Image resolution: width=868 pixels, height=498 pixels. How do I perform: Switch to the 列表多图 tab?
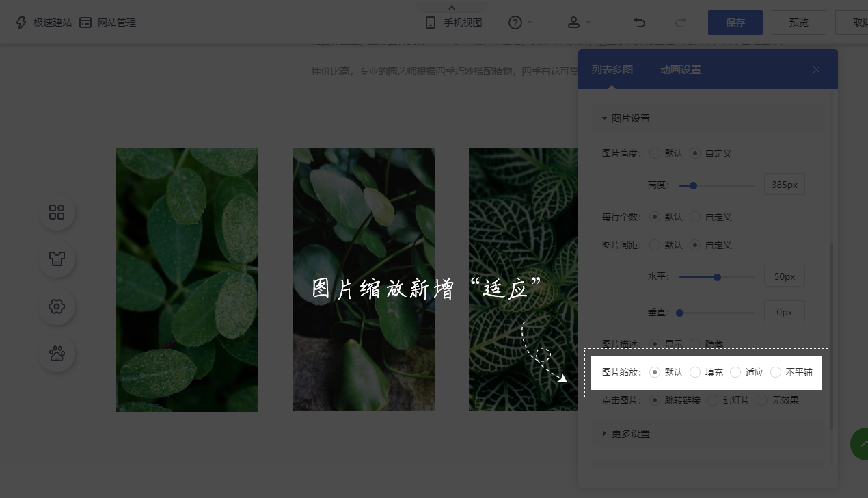pos(612,70)
